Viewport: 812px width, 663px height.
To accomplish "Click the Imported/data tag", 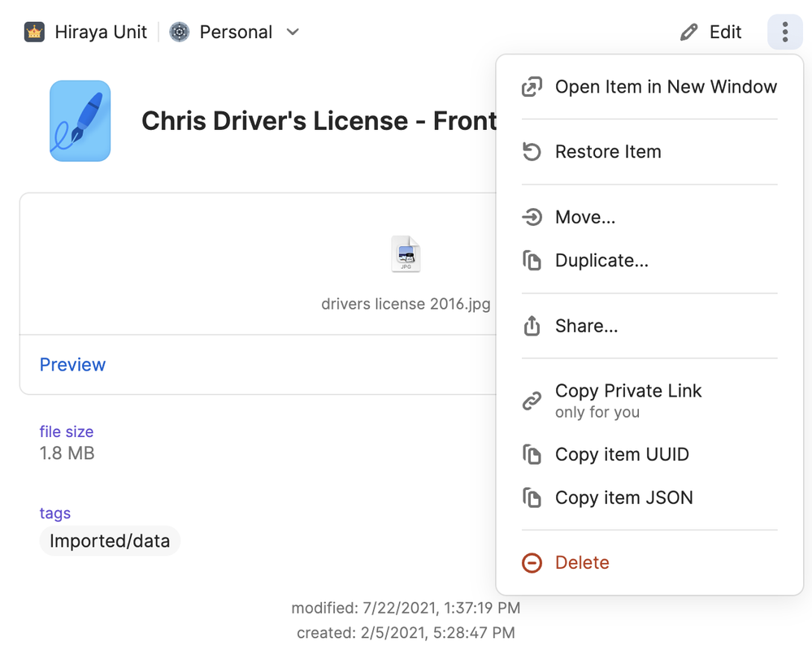I will tap(110, 541).
